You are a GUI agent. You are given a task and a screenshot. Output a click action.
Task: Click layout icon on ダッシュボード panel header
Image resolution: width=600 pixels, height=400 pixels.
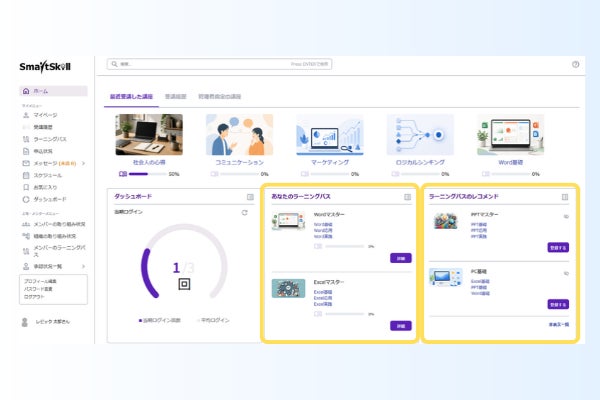[250, 197]
